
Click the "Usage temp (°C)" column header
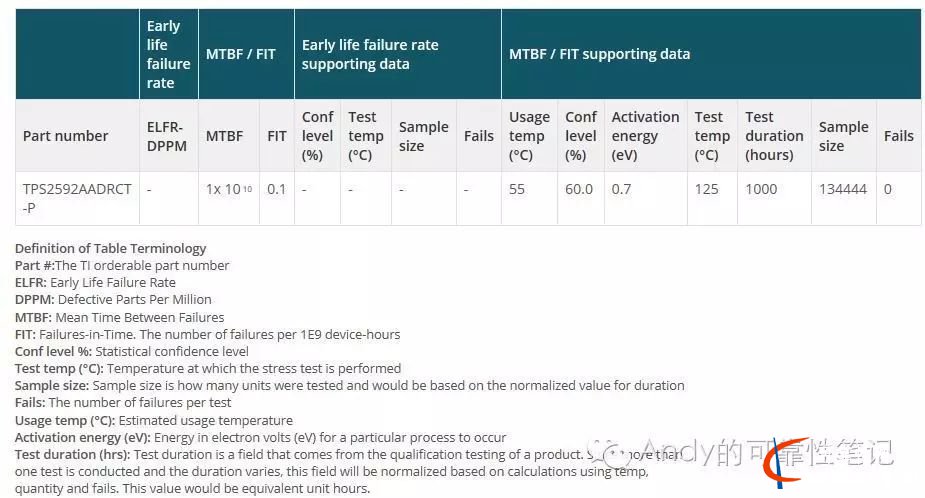[x=527, y=136]
